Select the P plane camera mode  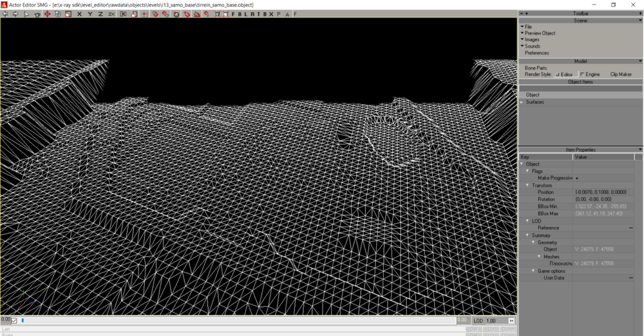click(279, 14)
